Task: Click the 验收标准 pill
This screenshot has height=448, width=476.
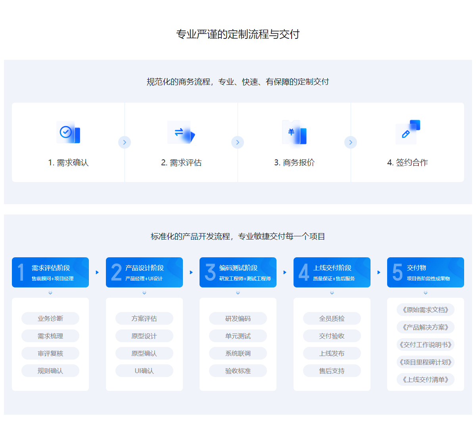Action: (x=238, y=371)
